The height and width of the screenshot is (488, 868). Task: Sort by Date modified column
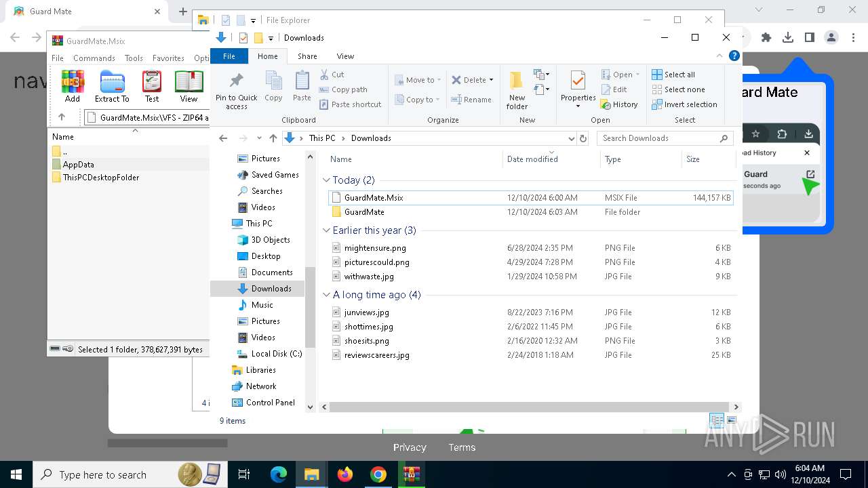point(551,159)
